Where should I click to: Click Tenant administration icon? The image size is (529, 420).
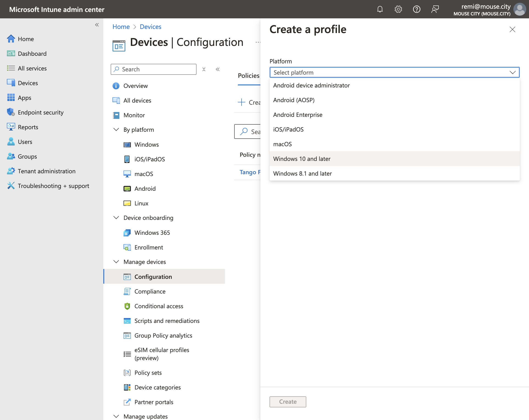point(11,171)
